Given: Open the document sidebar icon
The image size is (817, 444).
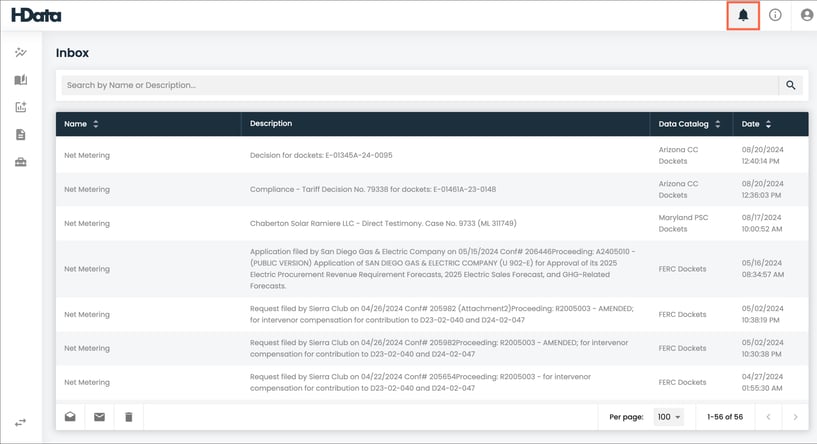Looking at the screenshot, I should click(21, 135).
